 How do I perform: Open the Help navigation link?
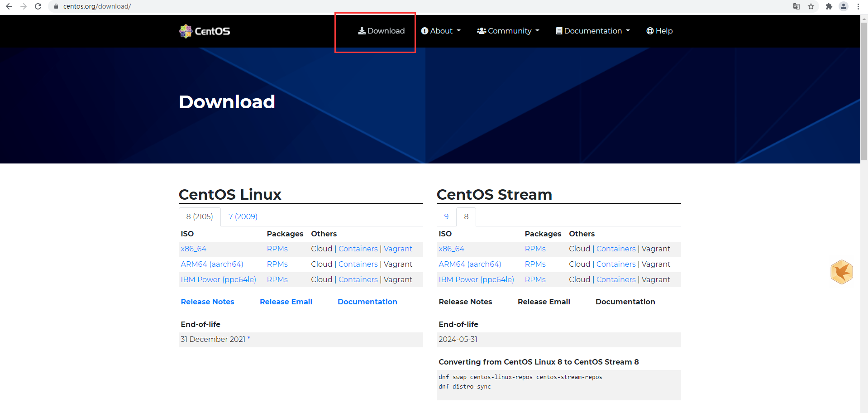pos(659,31)
